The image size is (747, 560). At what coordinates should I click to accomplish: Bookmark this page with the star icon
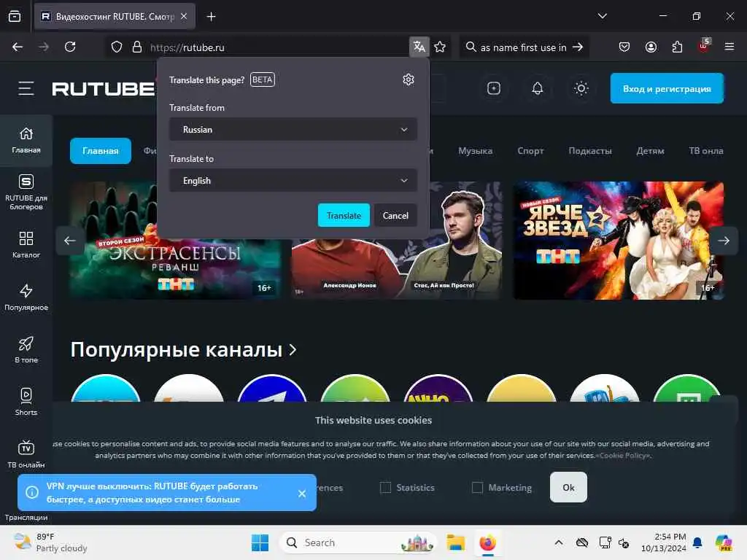point(440,47)
